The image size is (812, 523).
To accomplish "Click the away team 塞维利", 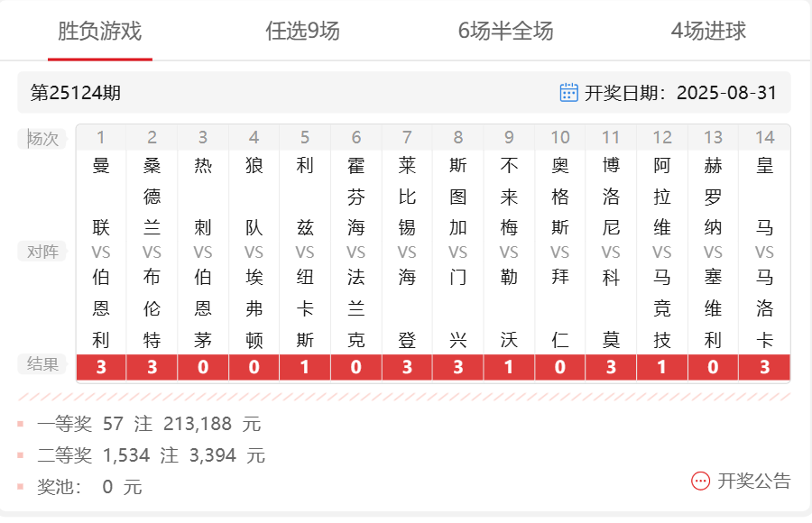I will [713, 308].
